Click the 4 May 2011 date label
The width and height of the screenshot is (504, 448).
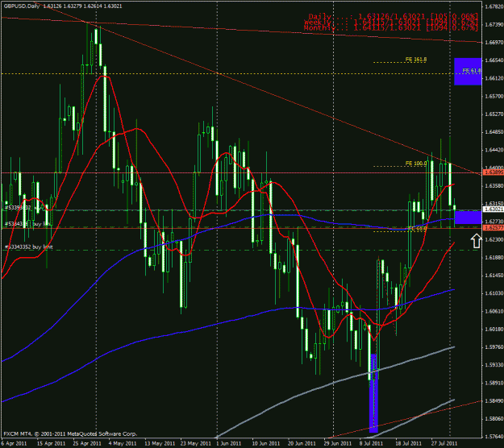point(123,443)
